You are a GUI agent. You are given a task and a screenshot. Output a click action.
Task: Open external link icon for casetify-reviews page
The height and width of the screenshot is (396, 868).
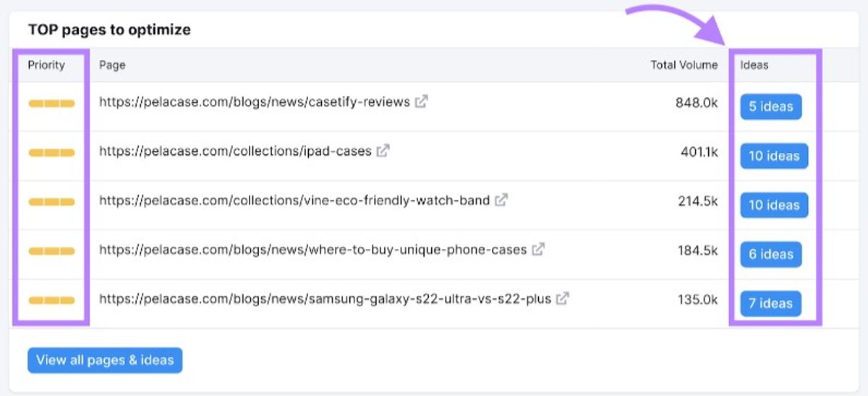pos(421,101)
